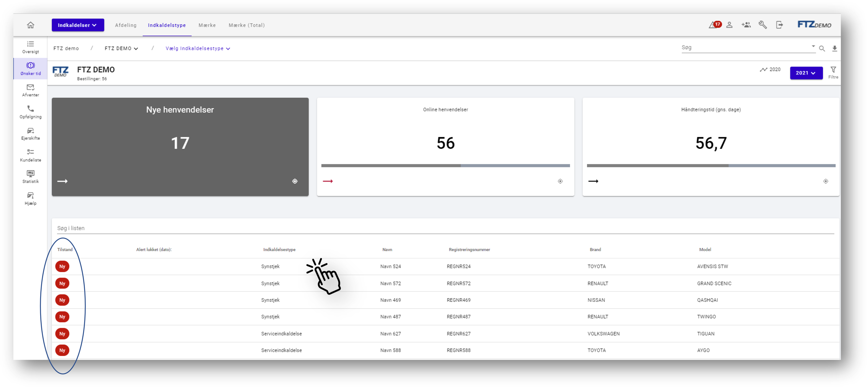Screen dimensions: 868x387
Task: Select the Online henvendelser card
Action: [445, 147]
